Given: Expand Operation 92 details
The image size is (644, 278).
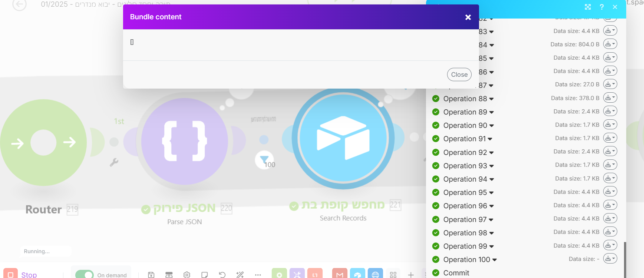Looking at the screenshot, I should pyautogui.click(x=469, y=152).
